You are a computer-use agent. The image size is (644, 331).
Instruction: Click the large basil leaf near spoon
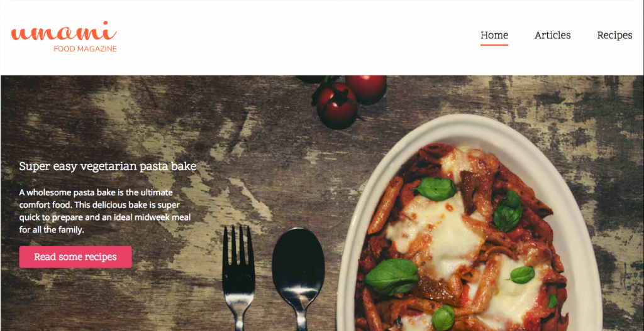pos(391,277)
